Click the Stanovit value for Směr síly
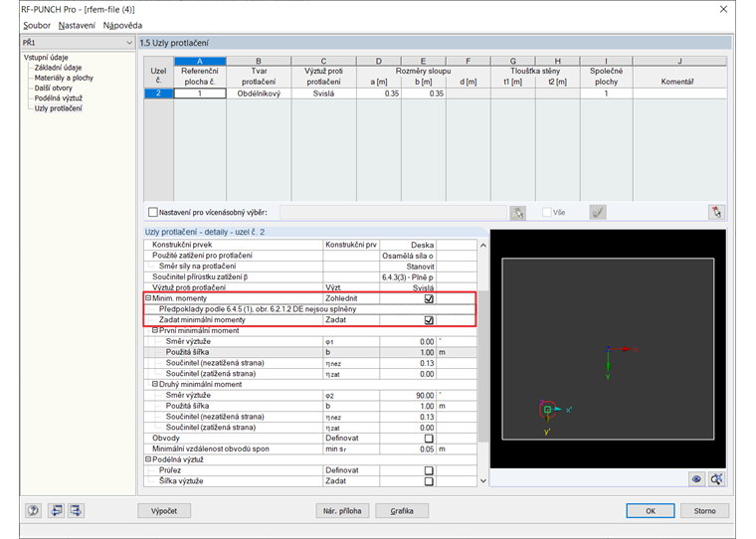 (408, 267)
